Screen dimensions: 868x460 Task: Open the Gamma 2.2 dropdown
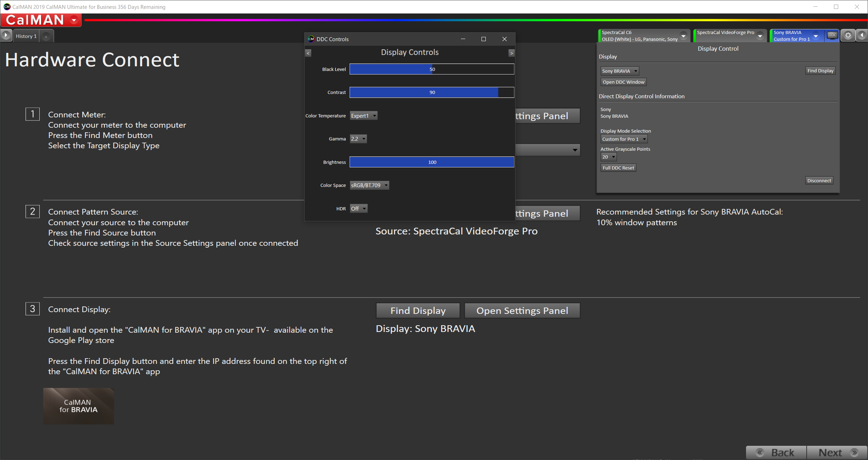pos(358,139)
